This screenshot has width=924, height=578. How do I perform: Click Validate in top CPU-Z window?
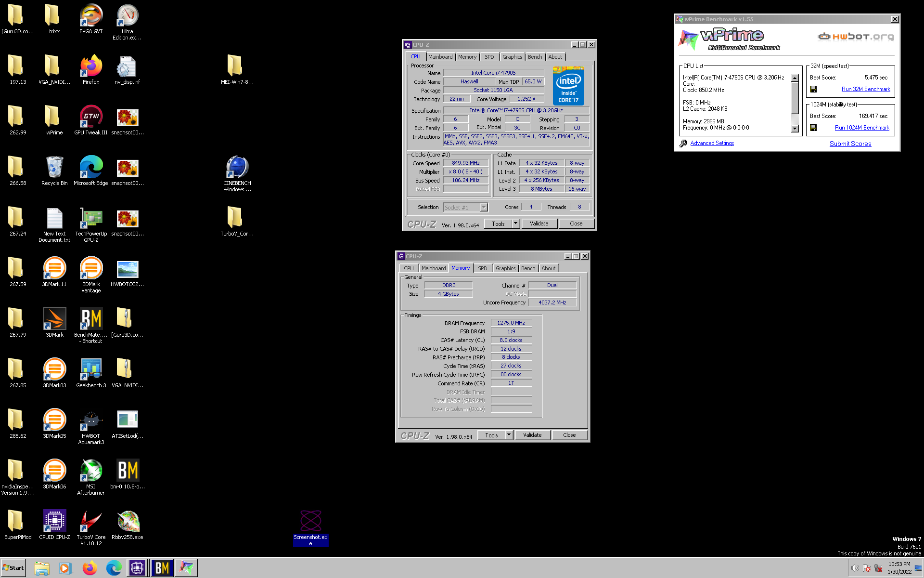pos(539,223)
